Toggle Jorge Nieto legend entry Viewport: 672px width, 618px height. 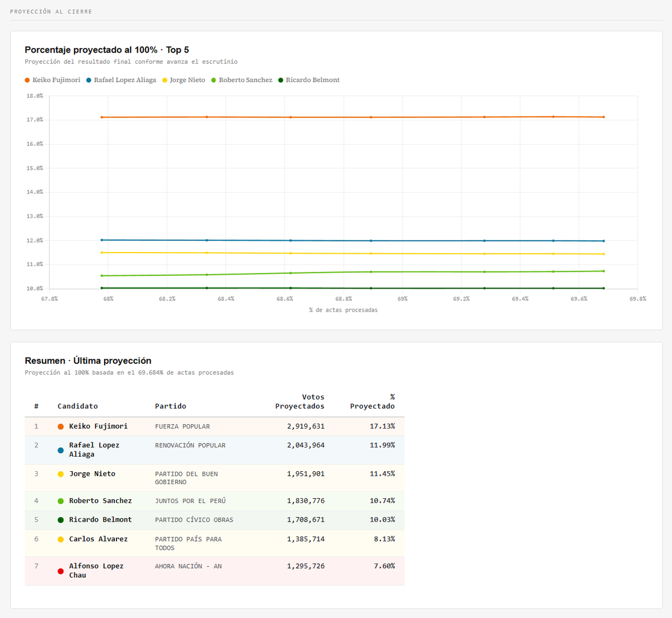184,80
